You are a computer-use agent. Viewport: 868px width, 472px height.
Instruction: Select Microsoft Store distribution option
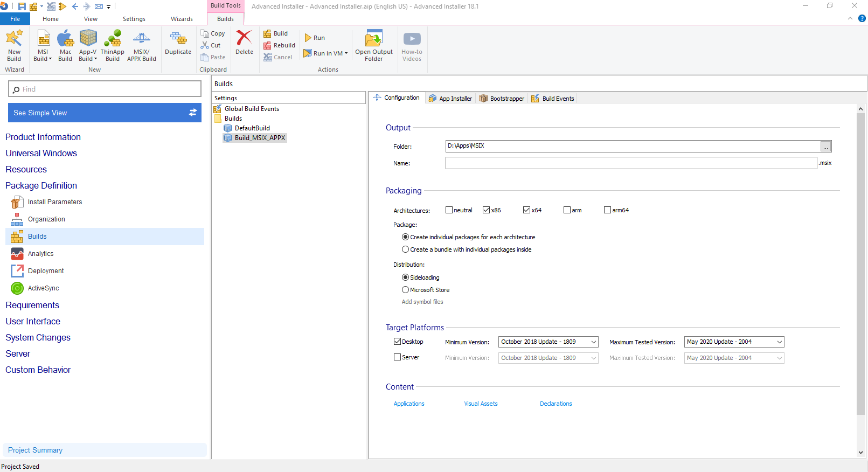coord(406,290)
